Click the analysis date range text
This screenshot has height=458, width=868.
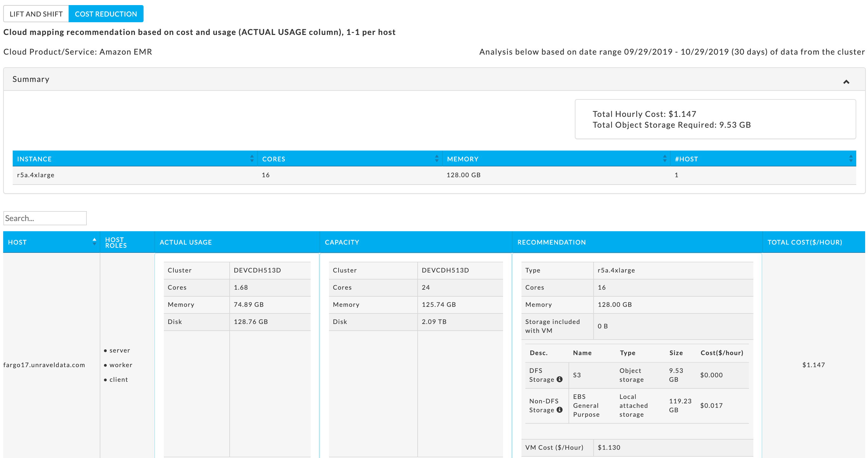pos(672,51)
